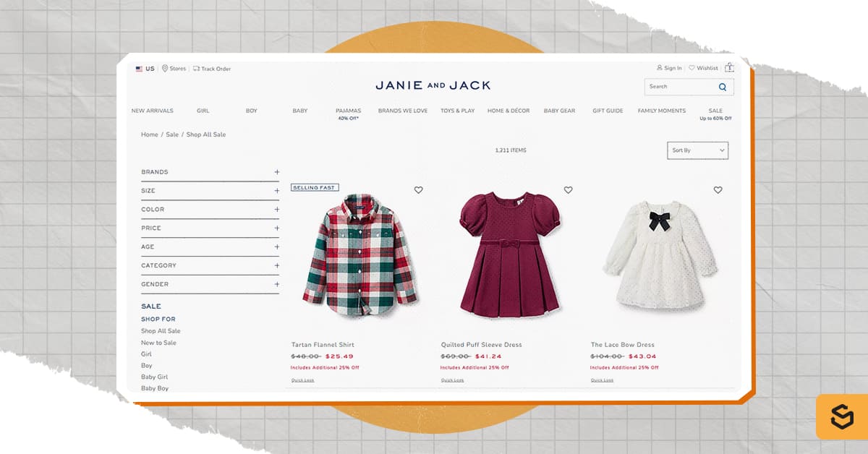Viewport: 868px width, 454px height.
Task: Open the Pajamas 40% off menu
Action: point(348,113)
